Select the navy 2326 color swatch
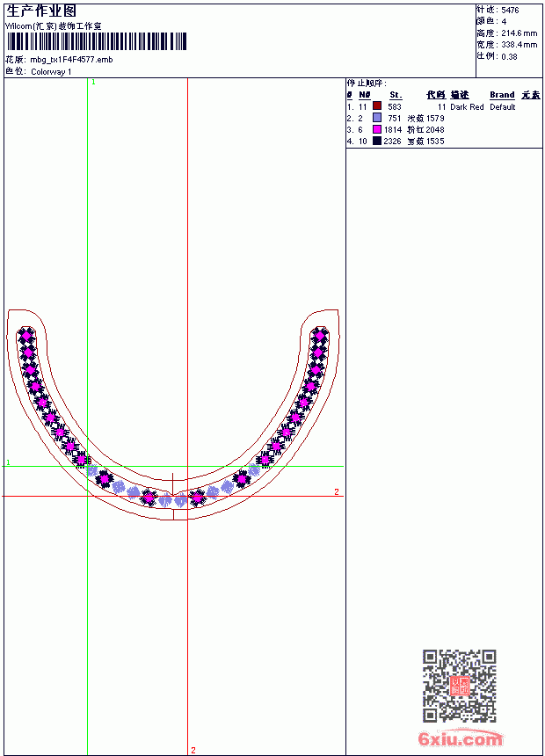 pyautogui.click(x=377, y=141)
